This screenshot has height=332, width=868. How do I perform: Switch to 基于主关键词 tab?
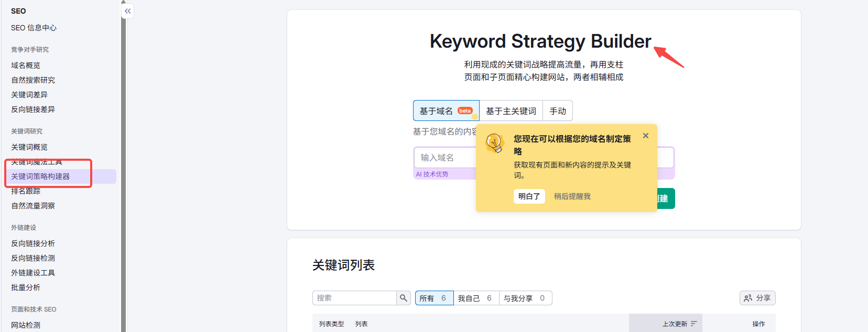point(511,110)
